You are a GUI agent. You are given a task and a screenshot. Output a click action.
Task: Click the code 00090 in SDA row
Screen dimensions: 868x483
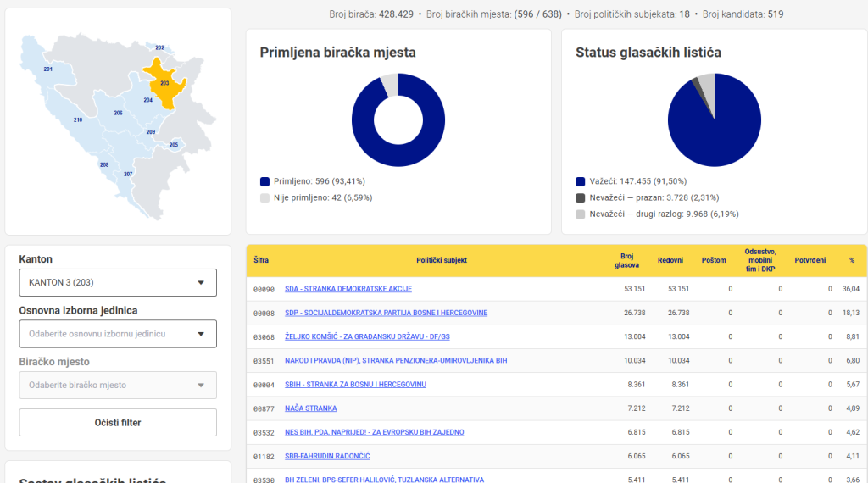click(264, 289)
